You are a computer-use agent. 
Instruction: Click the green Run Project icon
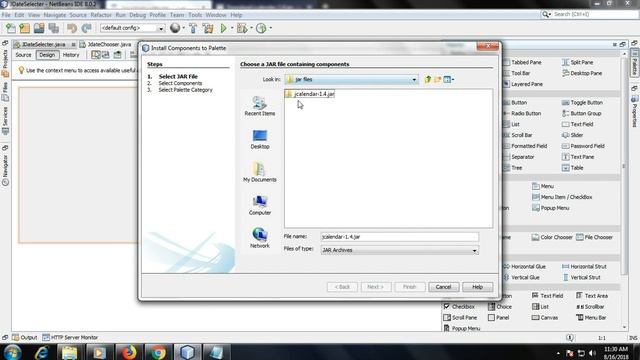pos(223,28)
